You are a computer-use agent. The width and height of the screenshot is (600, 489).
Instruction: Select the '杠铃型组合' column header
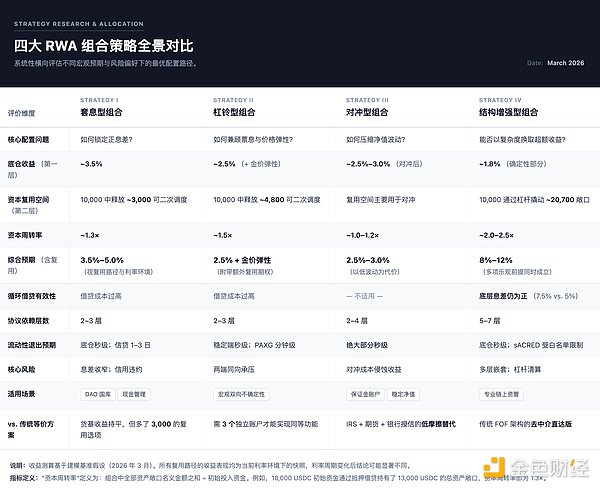coord(234,112)
